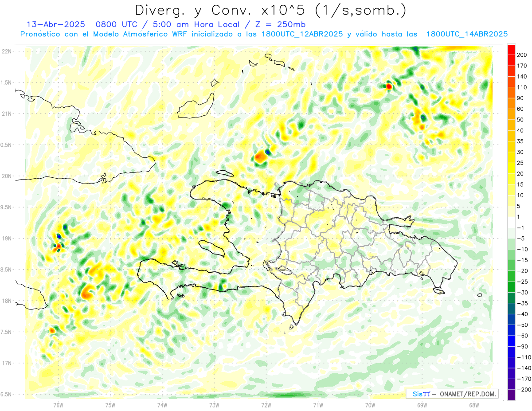Click the "-170" value on the color scale
This screenshot has width=532, height=411.
point(524,379)
